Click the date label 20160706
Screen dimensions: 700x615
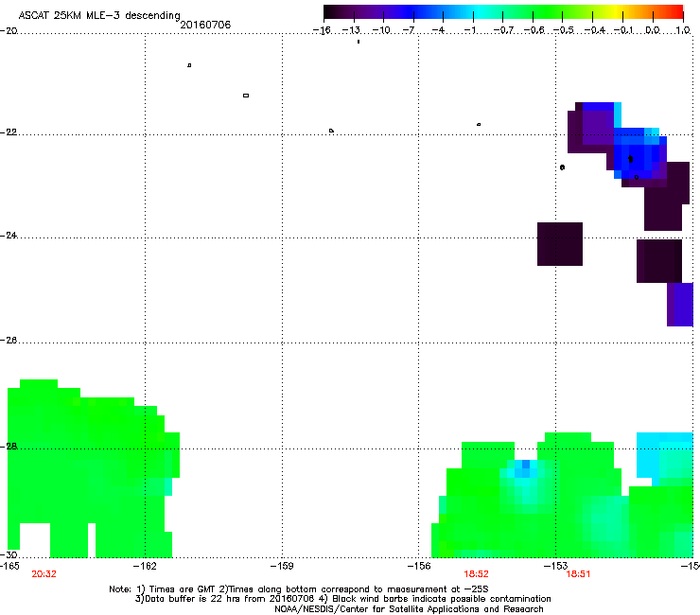point(205,25)
